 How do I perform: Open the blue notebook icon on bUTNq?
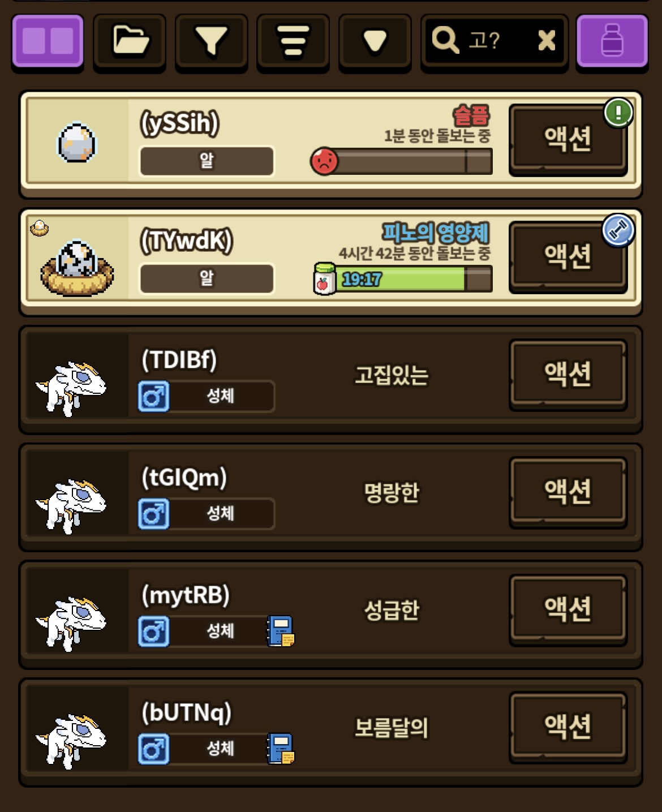281,749
